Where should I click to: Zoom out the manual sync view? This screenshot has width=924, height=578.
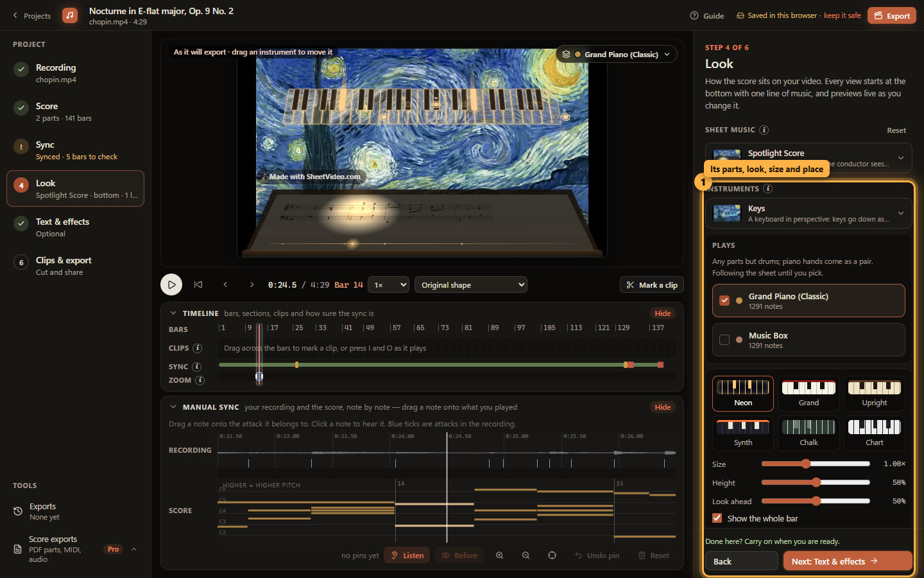click(x=526, y=556)
